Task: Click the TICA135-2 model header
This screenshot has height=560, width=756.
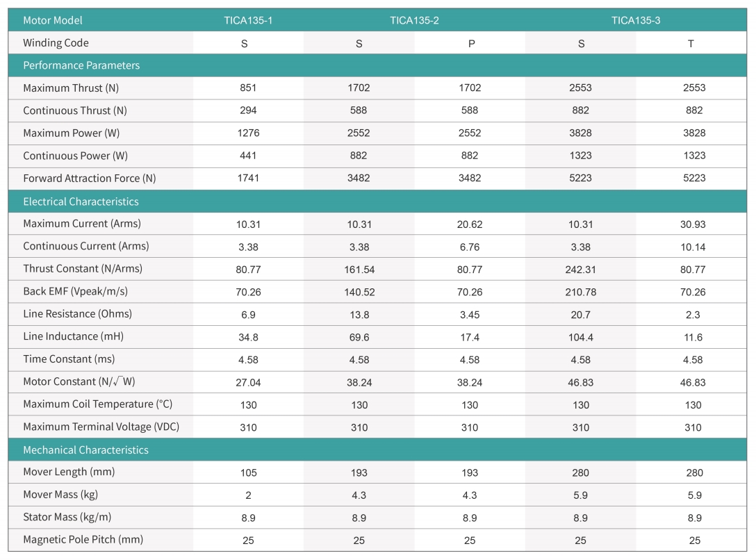Action: click(414, 20)
